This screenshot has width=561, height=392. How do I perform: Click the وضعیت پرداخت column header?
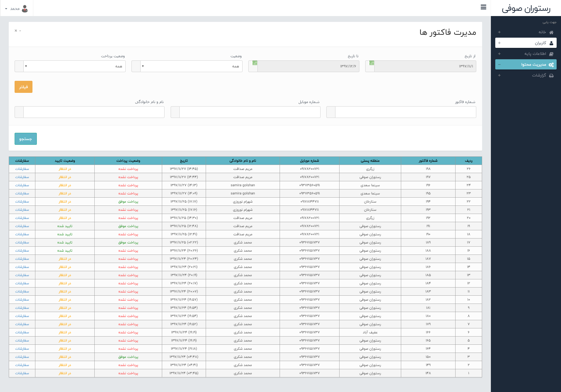[x=128, y=161]
